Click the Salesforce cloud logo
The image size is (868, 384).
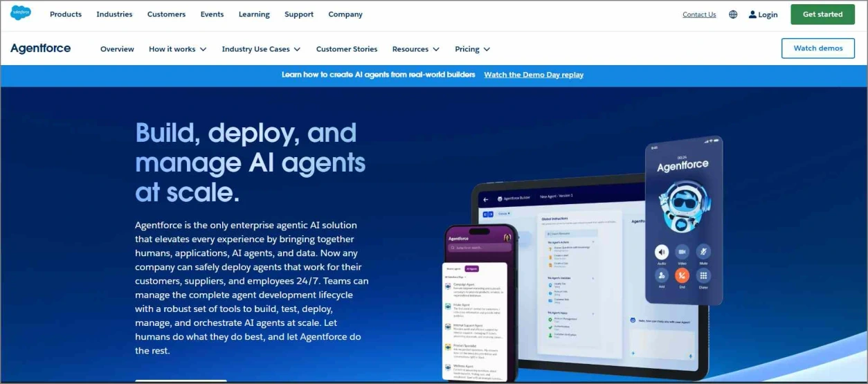point(21,13)
